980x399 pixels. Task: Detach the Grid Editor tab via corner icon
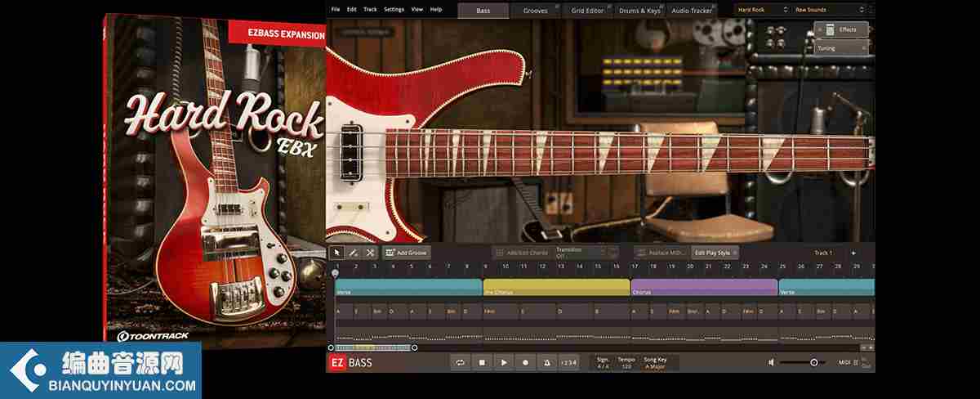(609, 7)
